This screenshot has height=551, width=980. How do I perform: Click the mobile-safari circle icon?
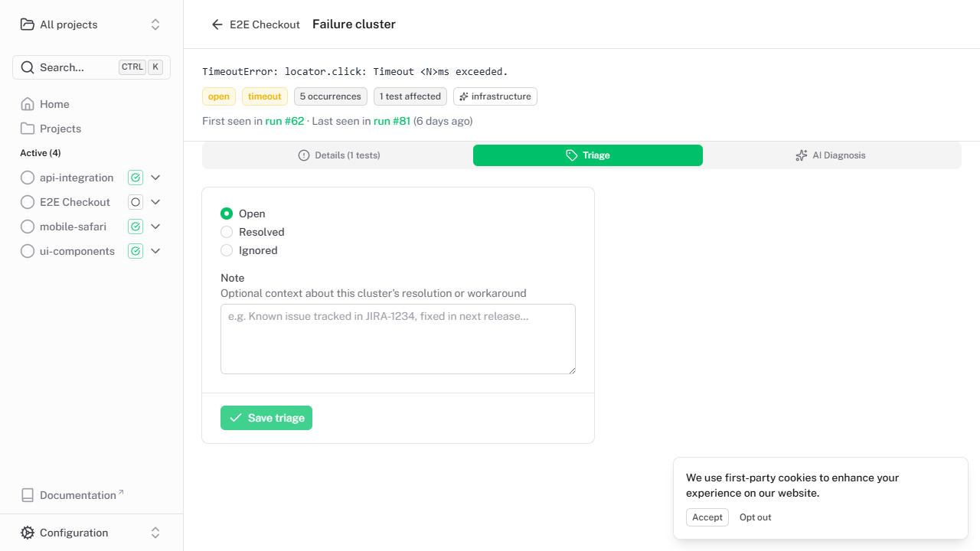28,227
